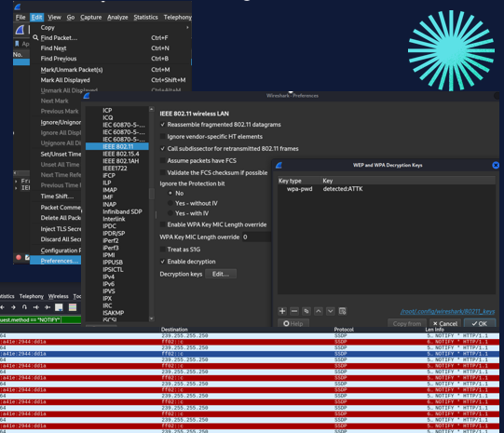The image size is (504, 433).
Task: Enable WPA Key MIC Length override checkbox
Action: tap(163, 224)
